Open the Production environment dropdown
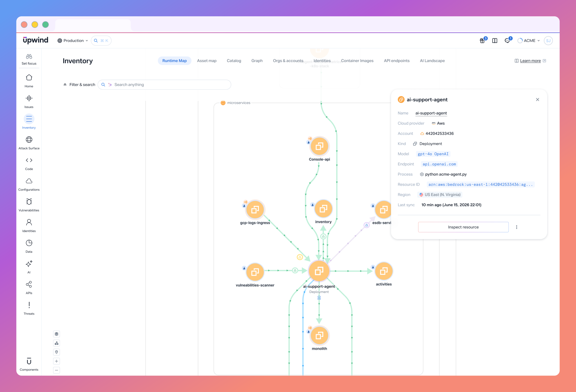 [x=73, y=41]
